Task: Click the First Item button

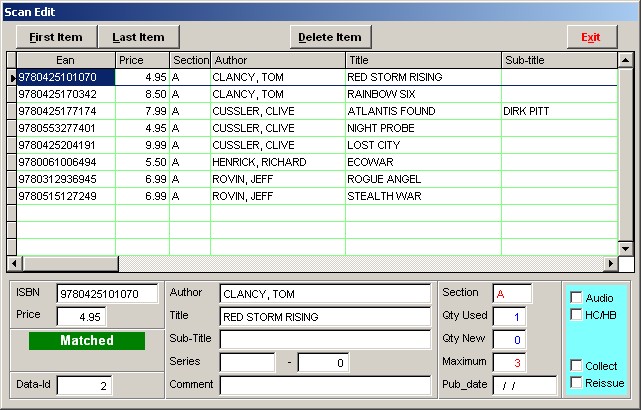Action: [56, 37]
